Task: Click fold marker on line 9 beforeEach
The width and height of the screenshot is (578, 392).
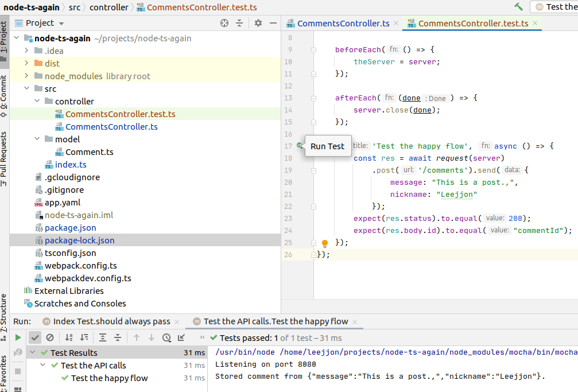Action: pos(313,50)
